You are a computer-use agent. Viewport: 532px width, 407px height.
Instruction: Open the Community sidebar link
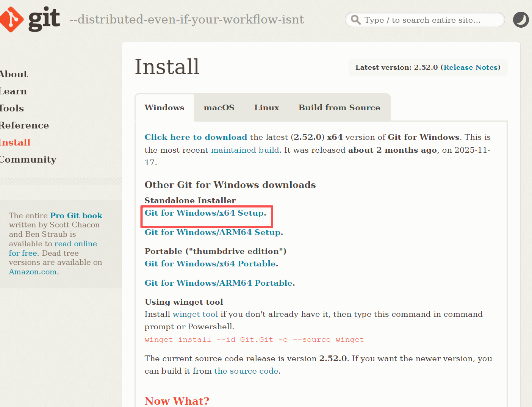pos(28,160)
